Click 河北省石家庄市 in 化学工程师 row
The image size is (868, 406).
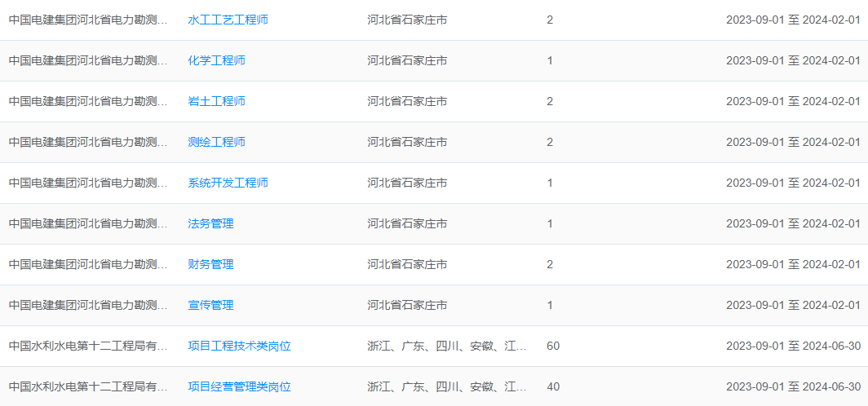(407, 61)
